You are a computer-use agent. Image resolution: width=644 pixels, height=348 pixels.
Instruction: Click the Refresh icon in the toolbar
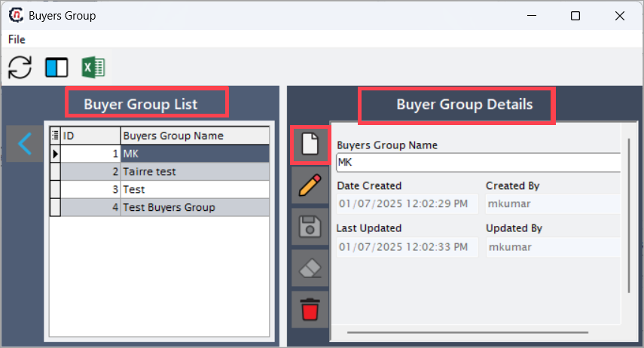pyautogui.click(x=20, y=67)
